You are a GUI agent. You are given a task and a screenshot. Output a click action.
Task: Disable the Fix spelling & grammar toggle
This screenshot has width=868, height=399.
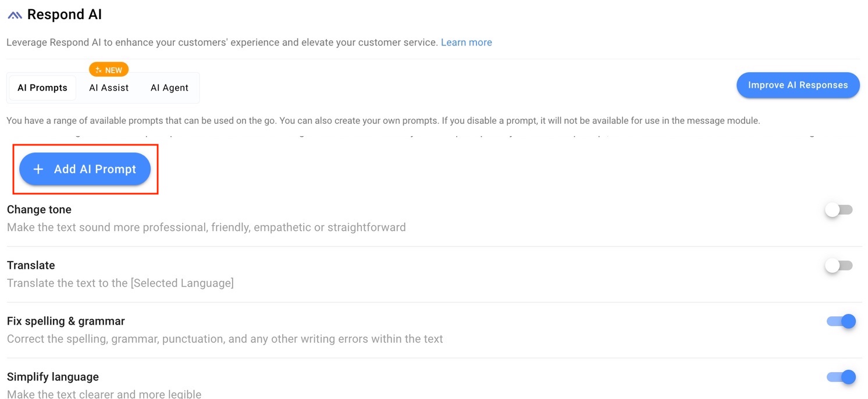[841, 321]
